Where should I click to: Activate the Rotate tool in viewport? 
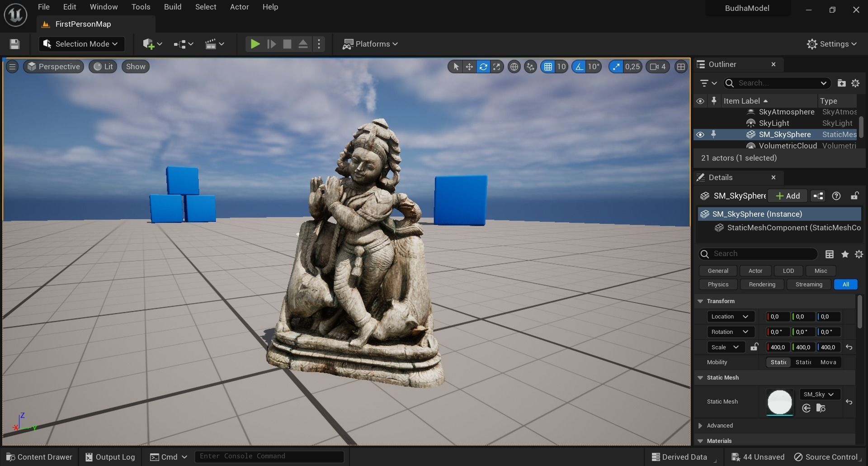pyautogui.click(x=483, y=67)
